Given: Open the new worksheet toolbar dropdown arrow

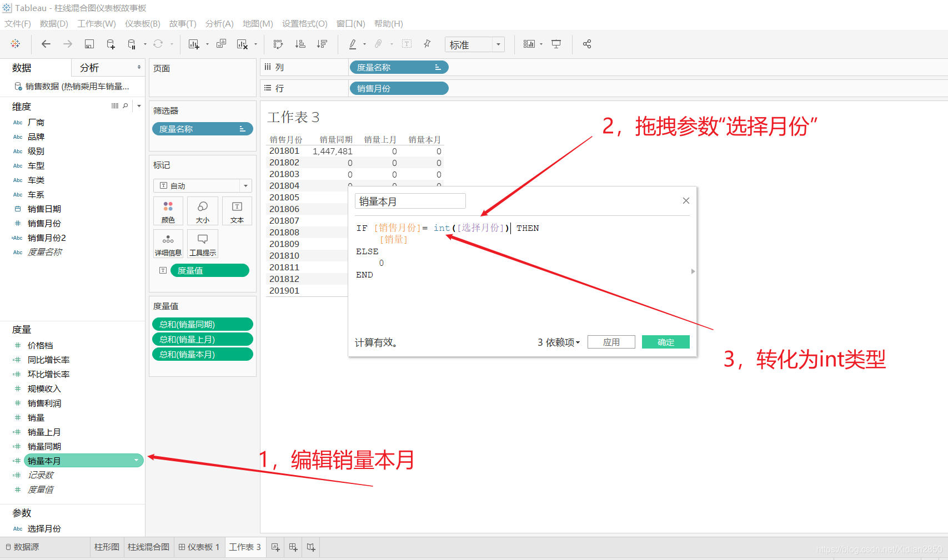Looking at the screenshot, I should (208, 44).
